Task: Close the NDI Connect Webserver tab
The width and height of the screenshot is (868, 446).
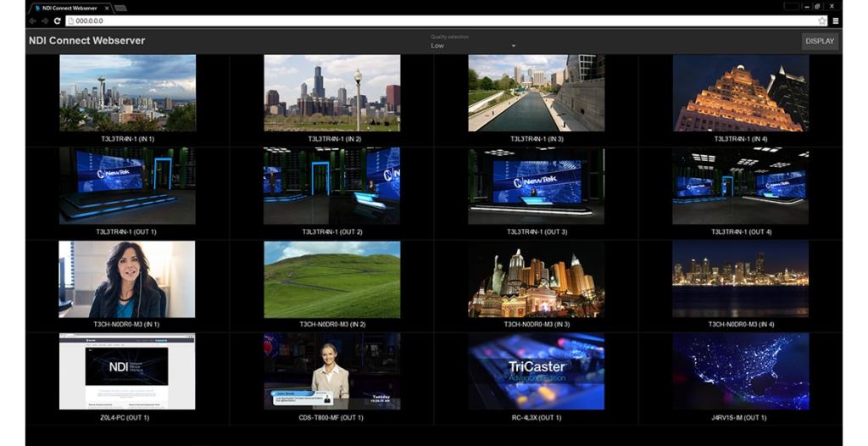Action: tap(105, 8)
